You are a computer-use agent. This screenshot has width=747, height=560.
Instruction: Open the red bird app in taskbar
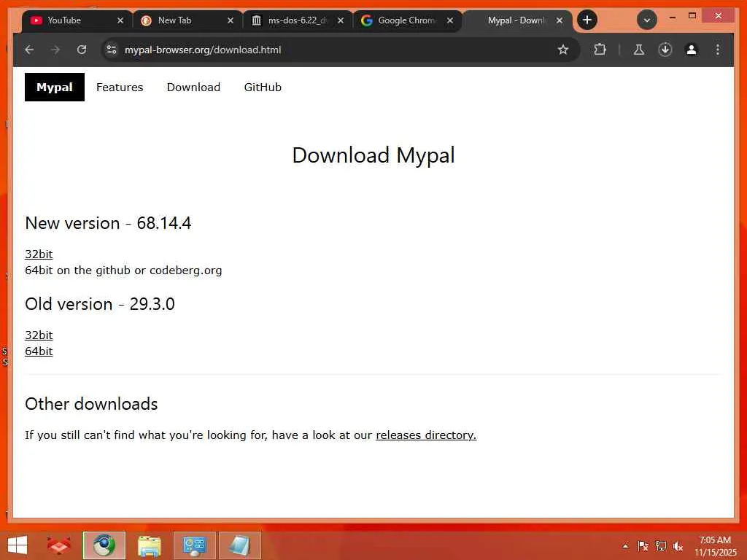click(58, 545)
